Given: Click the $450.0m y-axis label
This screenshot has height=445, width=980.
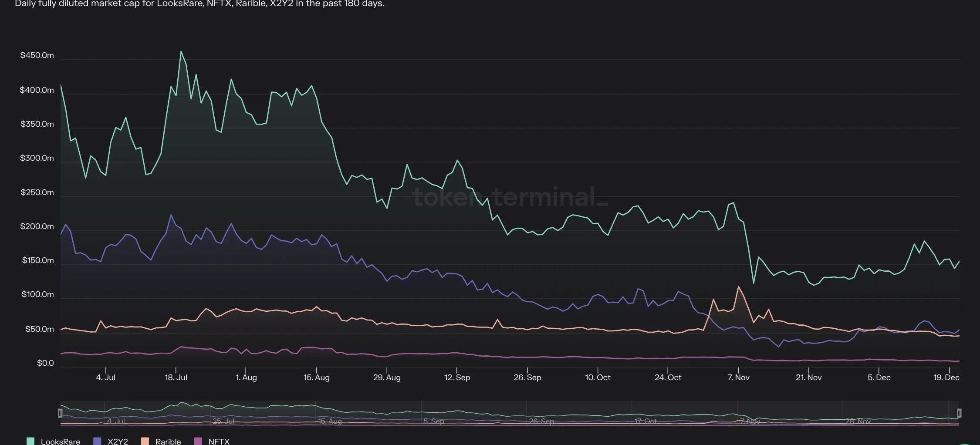Looking at the screenshot, I should 37,55.
